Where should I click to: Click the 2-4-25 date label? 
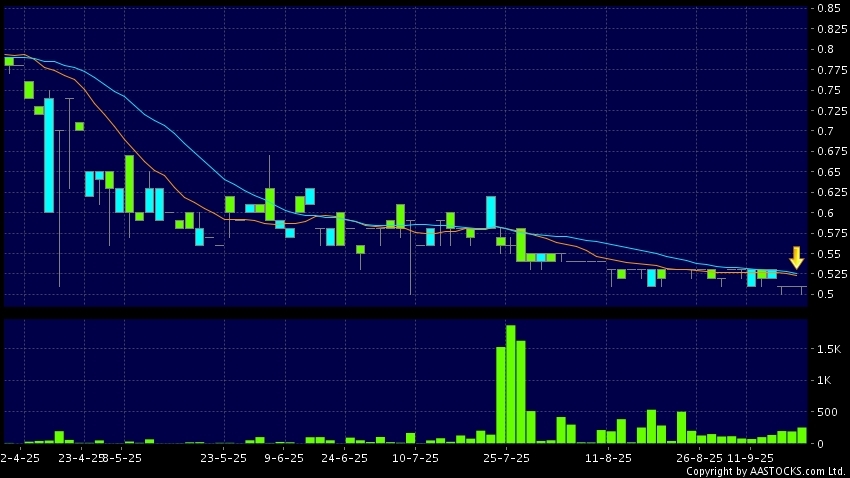(x=20, y=458)
